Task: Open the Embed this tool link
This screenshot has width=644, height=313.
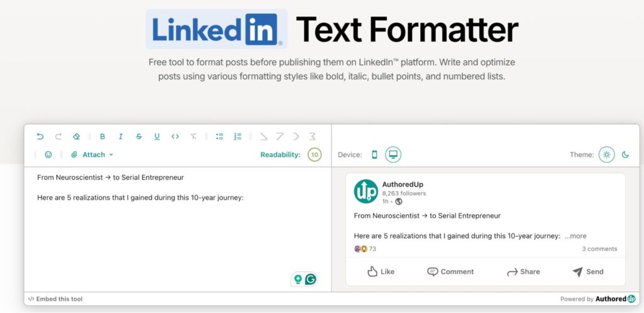Action: pos(55,299)
